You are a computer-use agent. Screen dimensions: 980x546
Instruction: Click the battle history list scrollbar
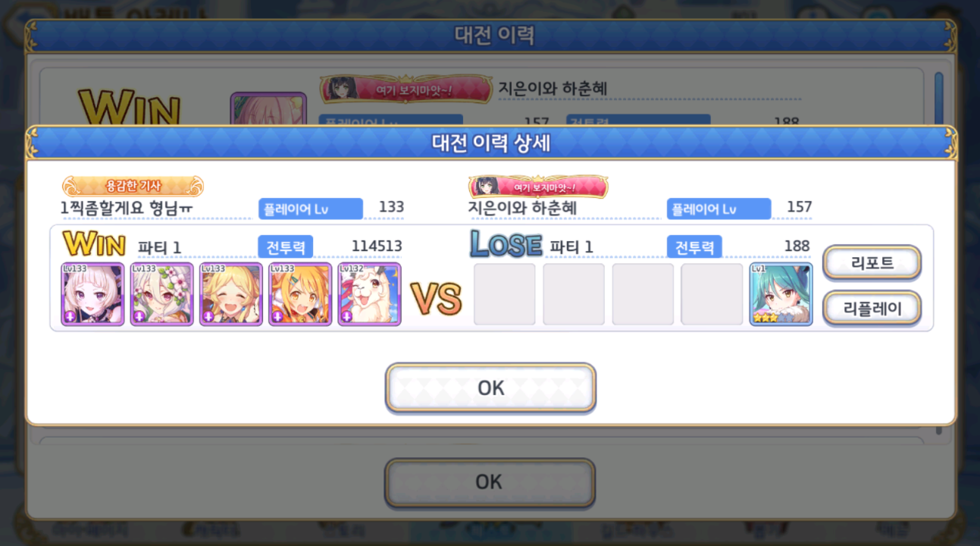tap(939, 99)
